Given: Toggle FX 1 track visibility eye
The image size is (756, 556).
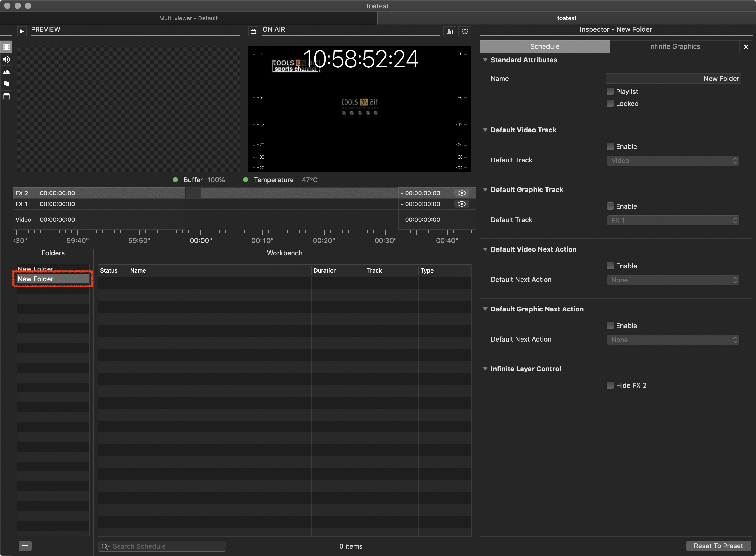Looking at the screenshot, I should 462,204.
